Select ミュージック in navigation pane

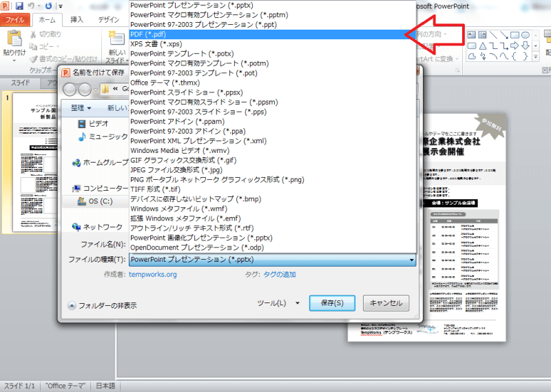pos(103,137)
